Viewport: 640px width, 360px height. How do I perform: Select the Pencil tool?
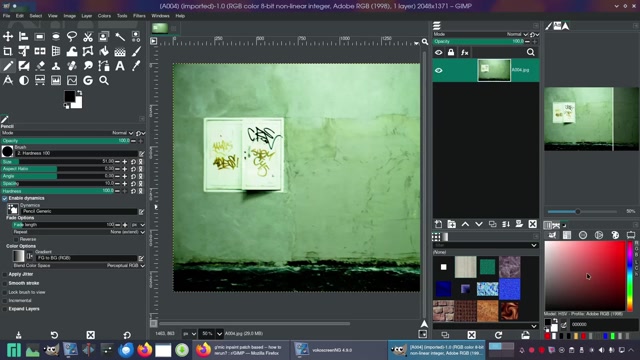pos(8,66)
